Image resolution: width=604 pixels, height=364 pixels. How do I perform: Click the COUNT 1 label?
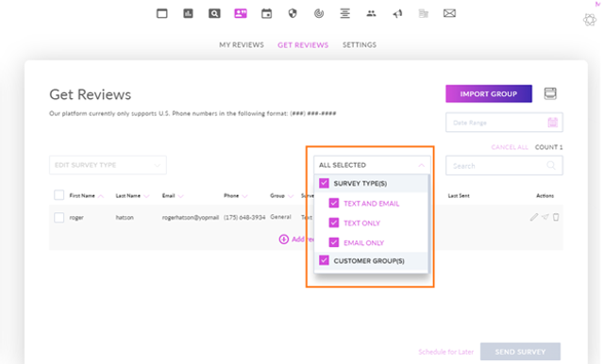549,147
